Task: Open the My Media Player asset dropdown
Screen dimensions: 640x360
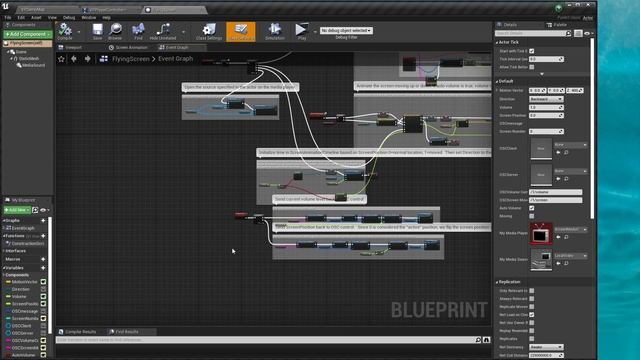Action: click(571, 229)
